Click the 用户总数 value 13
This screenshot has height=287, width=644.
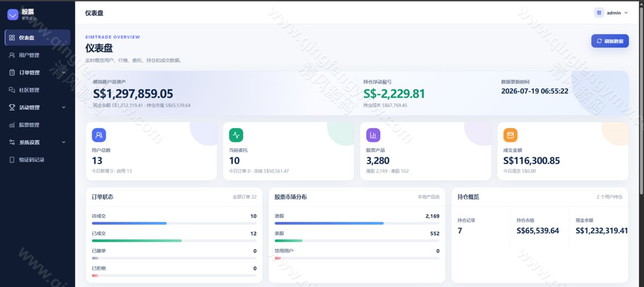click(97, 160)
